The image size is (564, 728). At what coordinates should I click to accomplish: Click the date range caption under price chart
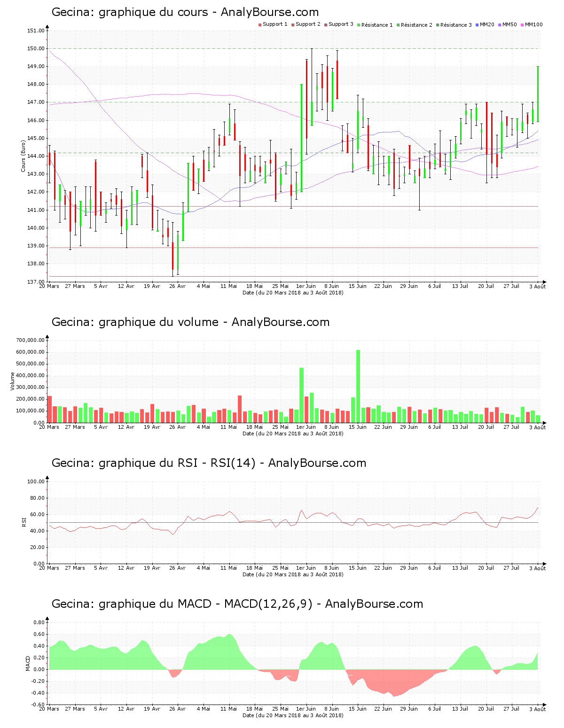[293, 293]
